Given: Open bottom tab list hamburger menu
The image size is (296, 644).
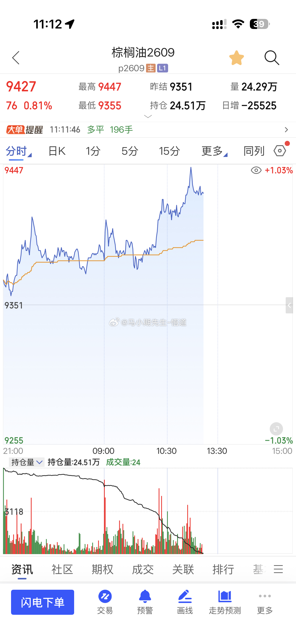Looking at the screenshot, I should [x=278, y=569].
